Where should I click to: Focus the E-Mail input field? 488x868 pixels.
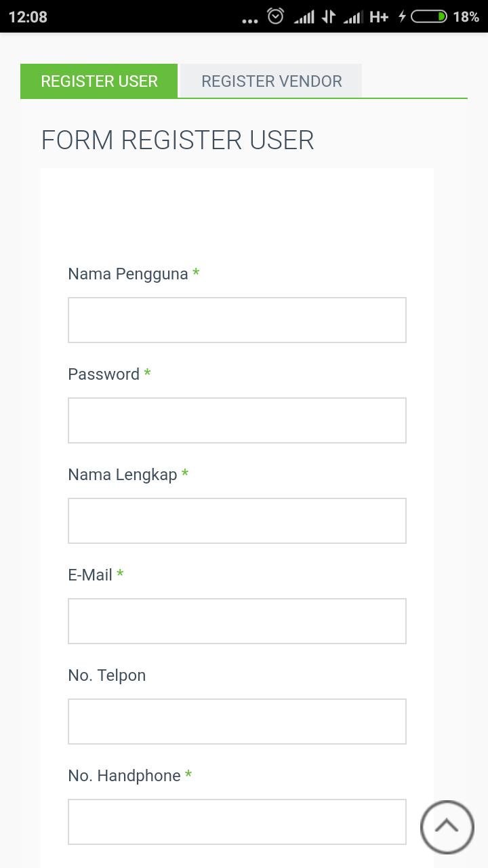pyautogui.click(x=237, y=621)
